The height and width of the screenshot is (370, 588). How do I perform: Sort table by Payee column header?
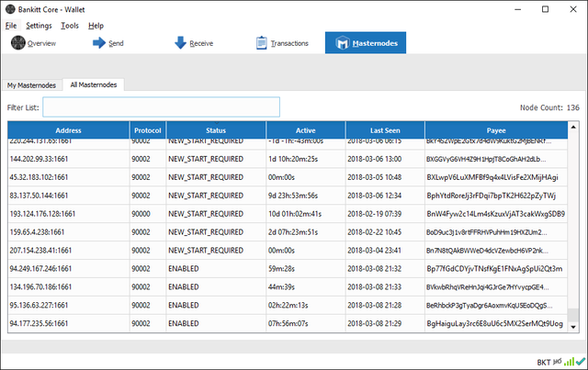[496, 130]
